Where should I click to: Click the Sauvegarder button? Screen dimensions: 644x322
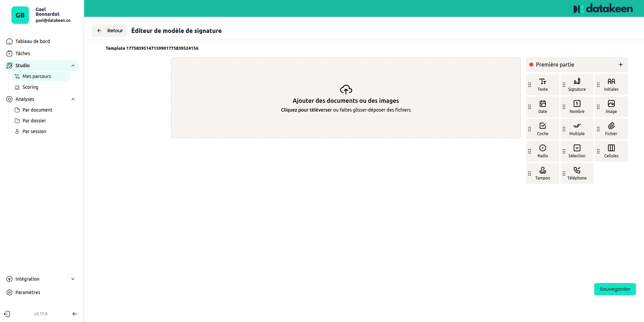(615, 289)
